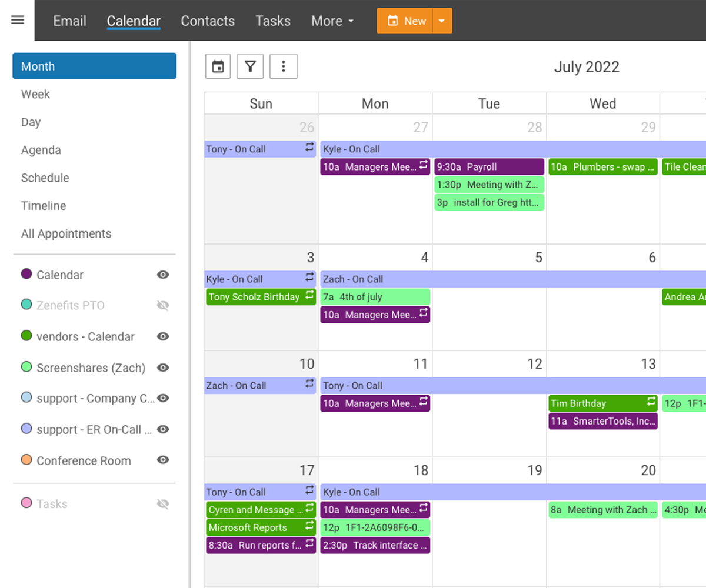This screenshot has width=706, height=588.
Task: Click recurrence icon on Managers Meeting July 4
Action: click(x=424, y=315)
